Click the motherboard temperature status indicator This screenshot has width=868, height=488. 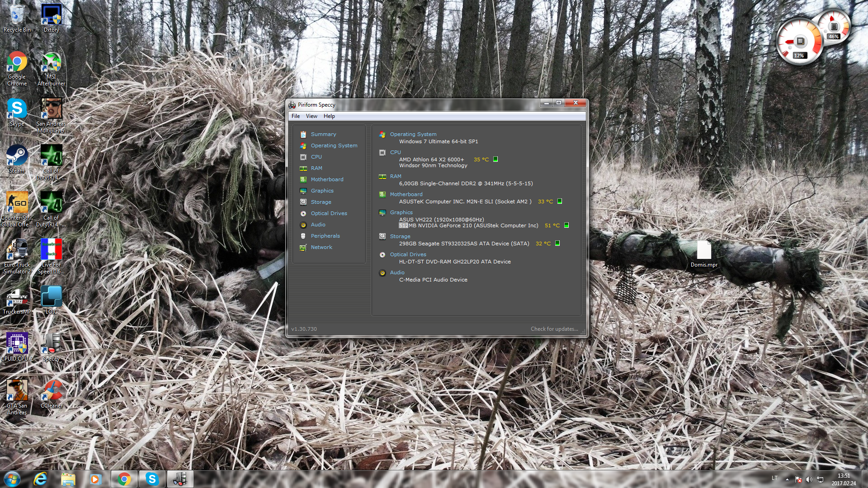[560, 201]
